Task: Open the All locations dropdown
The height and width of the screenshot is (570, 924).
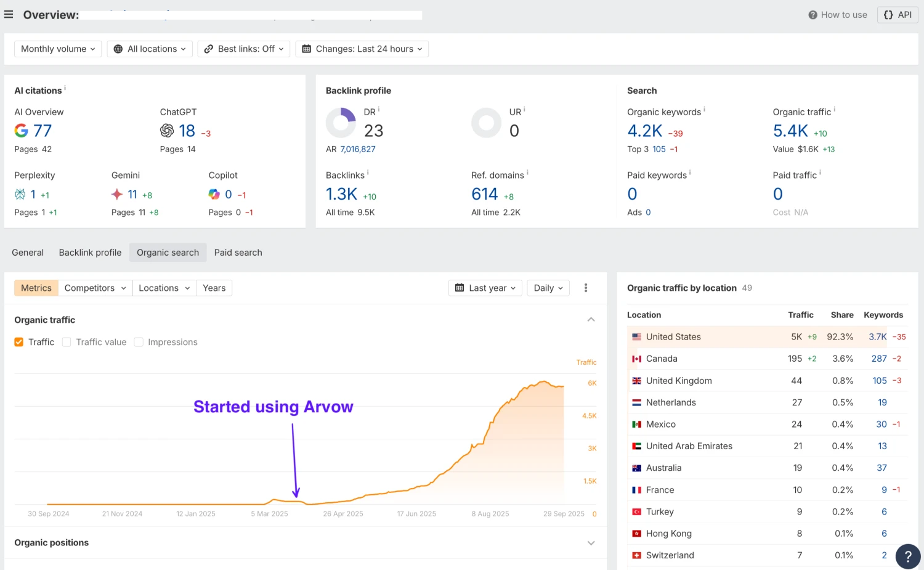Action: coord(150,49)
